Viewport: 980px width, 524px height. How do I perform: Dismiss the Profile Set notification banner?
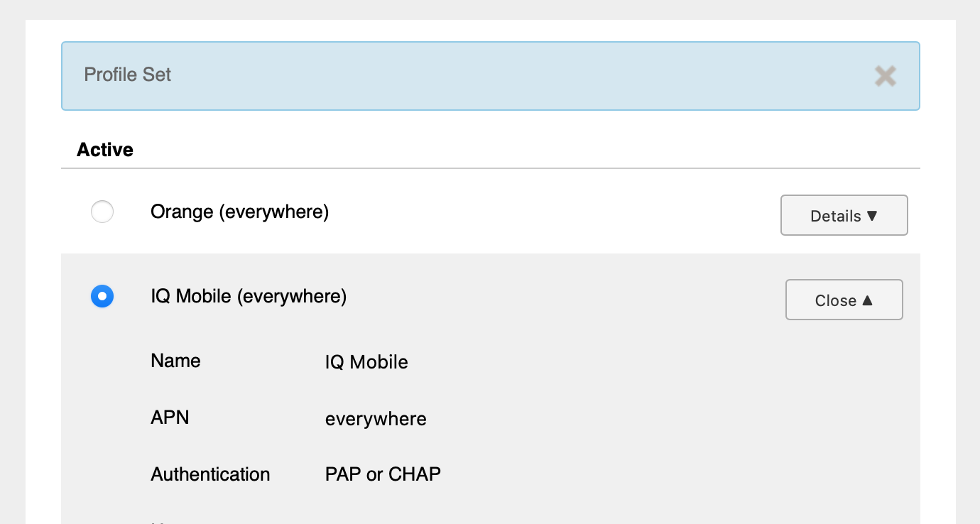coord(885,75)
